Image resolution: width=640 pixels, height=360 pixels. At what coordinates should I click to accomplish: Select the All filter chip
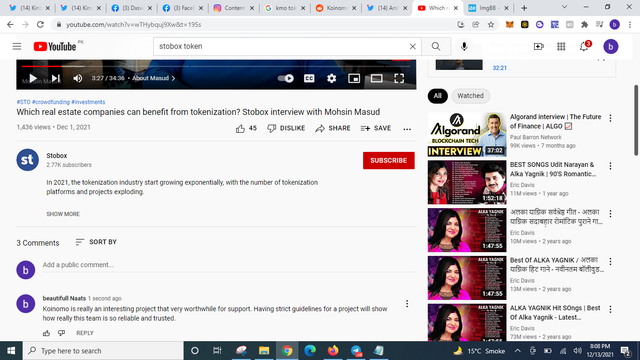[x=438, y=96]
